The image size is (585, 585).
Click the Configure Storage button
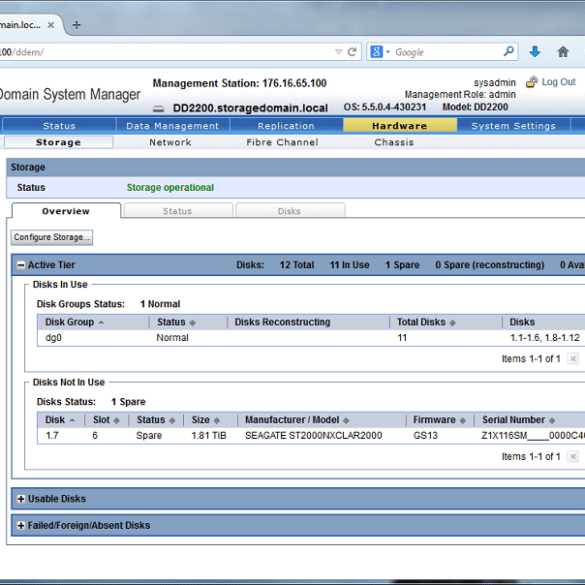[x=52, y=237]
